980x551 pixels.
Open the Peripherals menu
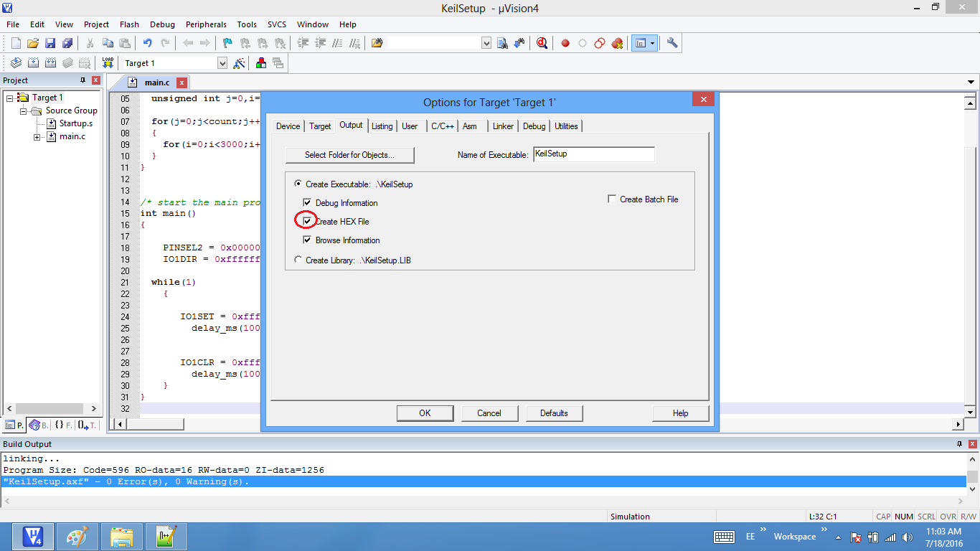pos(206,24)
